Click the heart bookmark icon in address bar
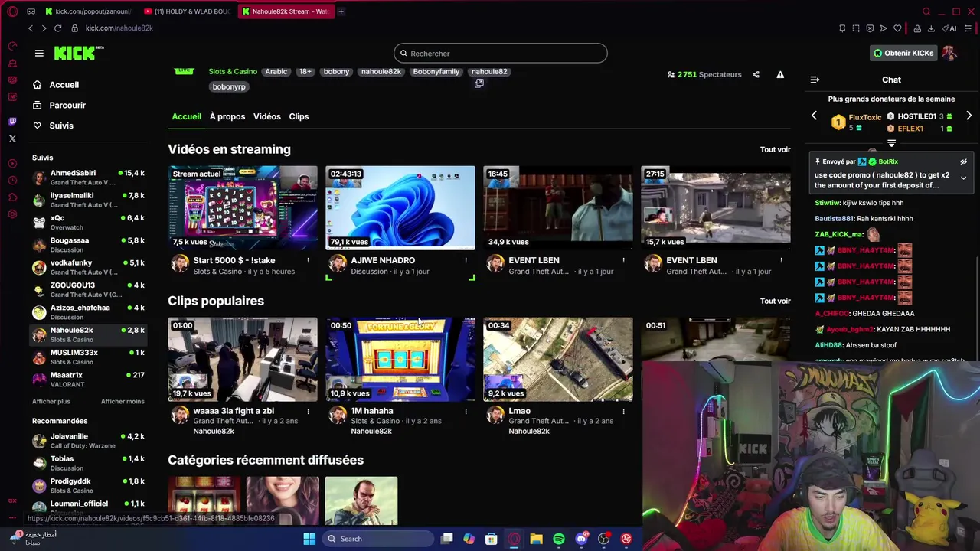This screenshot has height=551, width=980. [897, 28]
